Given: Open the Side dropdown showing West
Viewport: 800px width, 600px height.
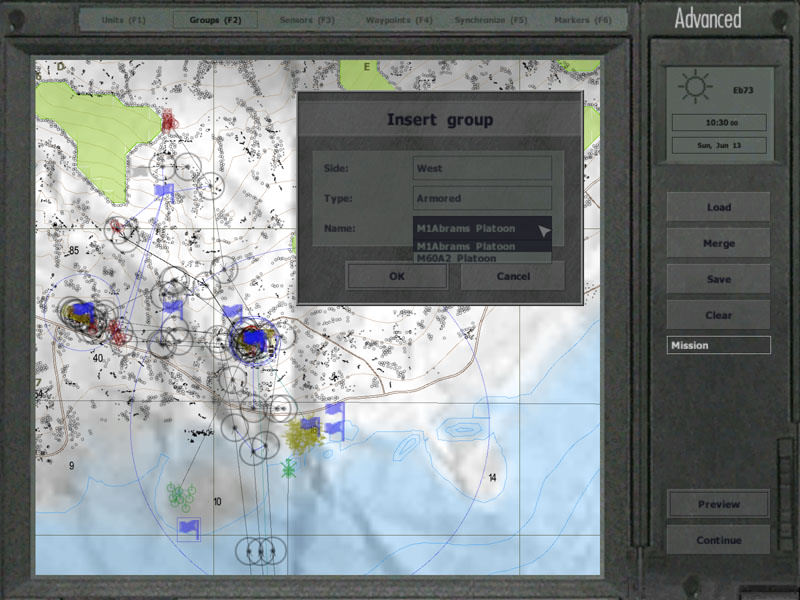Looking at the screenshot, I should pyautogui.click(x=482, y=168).
